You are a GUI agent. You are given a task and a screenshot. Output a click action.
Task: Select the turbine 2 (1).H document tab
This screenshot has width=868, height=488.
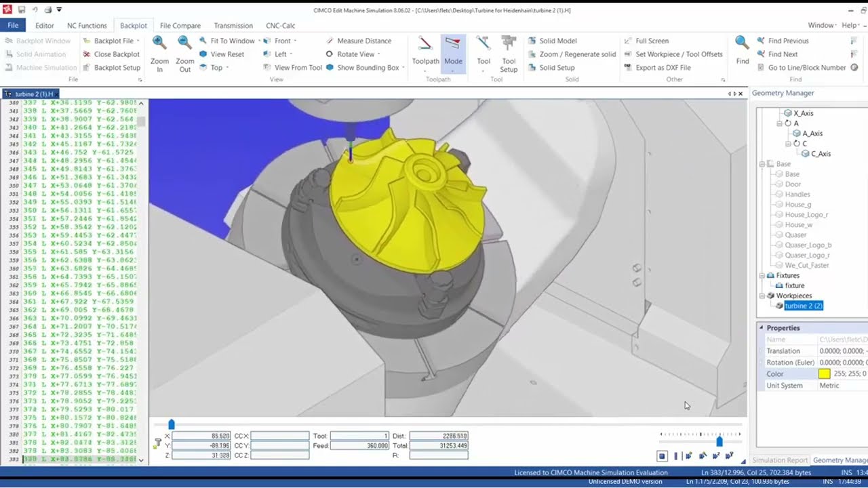coord(32,94)
